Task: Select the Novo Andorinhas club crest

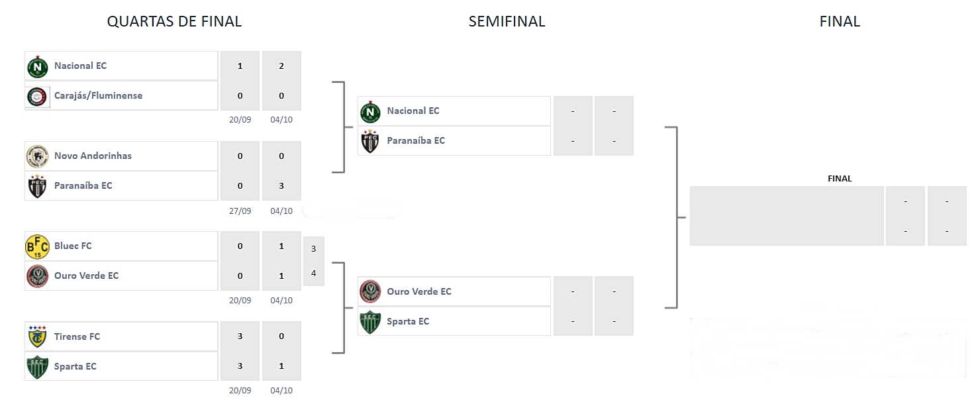Action: (x=37, y=156)
